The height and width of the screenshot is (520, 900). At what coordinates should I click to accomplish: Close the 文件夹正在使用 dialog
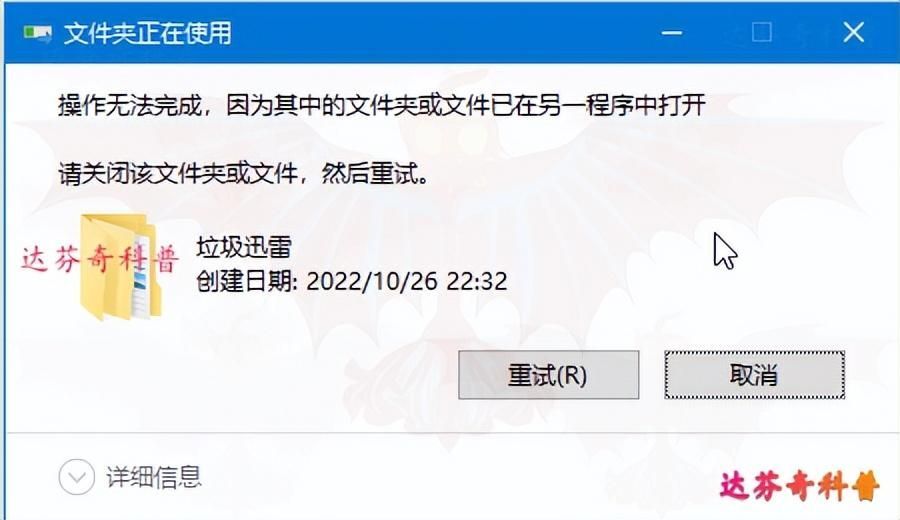[854, 33]
